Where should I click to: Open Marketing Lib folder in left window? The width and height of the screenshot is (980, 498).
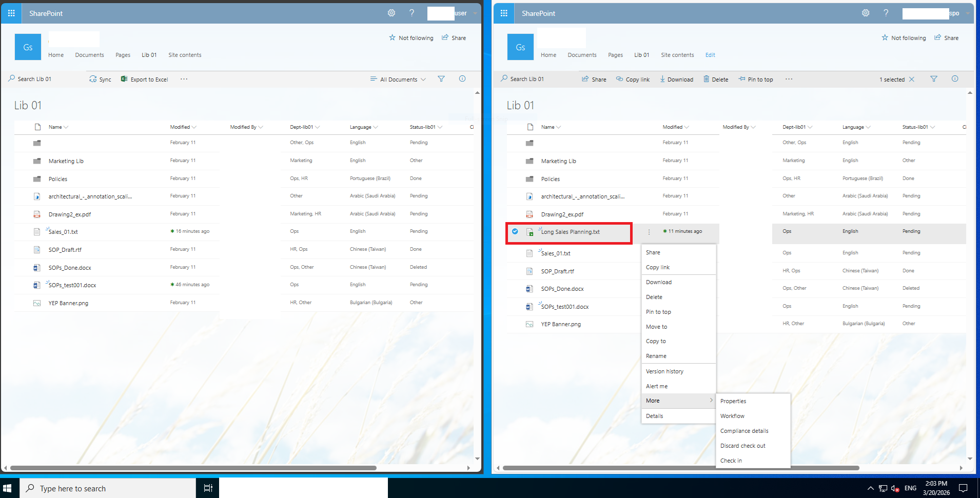(66, 161)
